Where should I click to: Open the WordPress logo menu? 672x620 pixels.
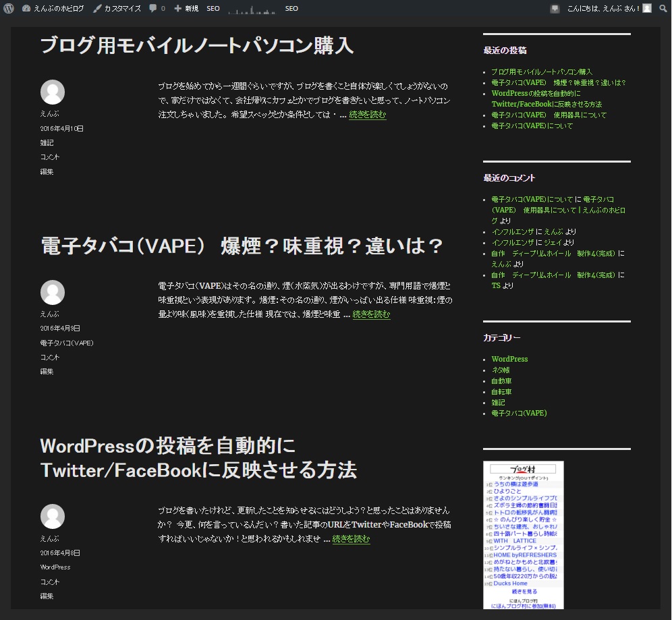click(x=9, y=8)
